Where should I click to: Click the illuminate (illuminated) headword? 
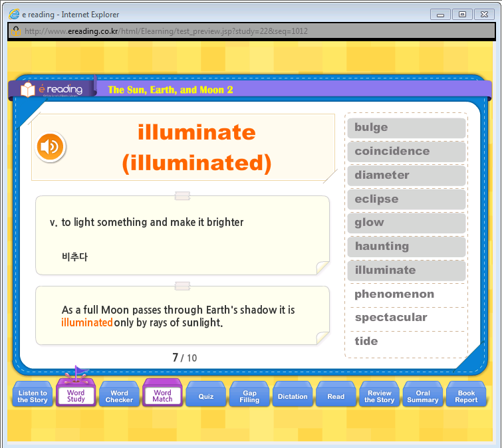point(197,148)
